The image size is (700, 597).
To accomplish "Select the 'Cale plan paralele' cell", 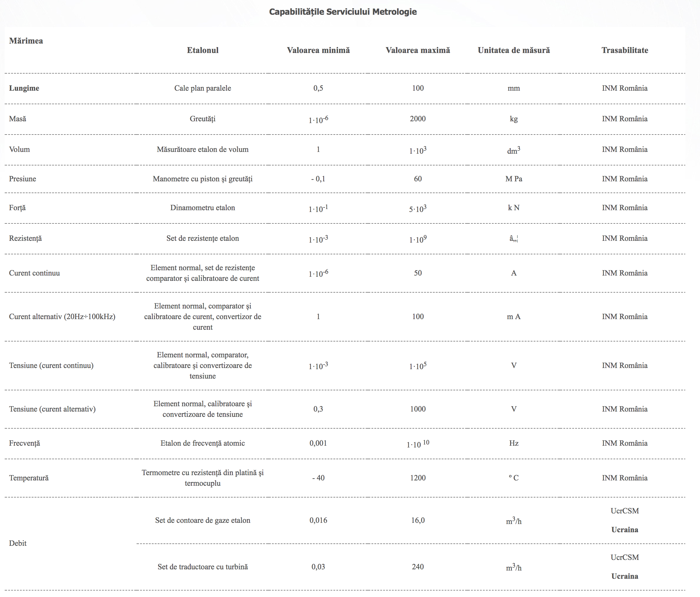I will 203,88.
